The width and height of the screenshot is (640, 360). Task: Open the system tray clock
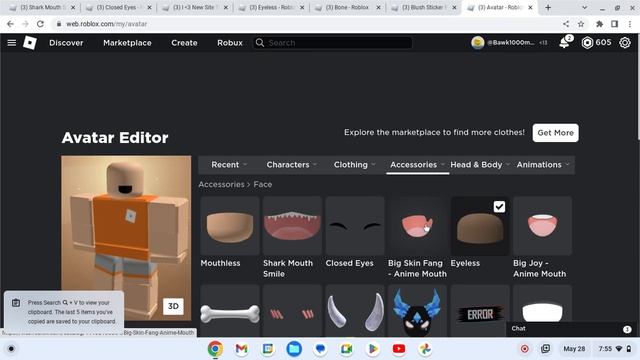point(615,349)
